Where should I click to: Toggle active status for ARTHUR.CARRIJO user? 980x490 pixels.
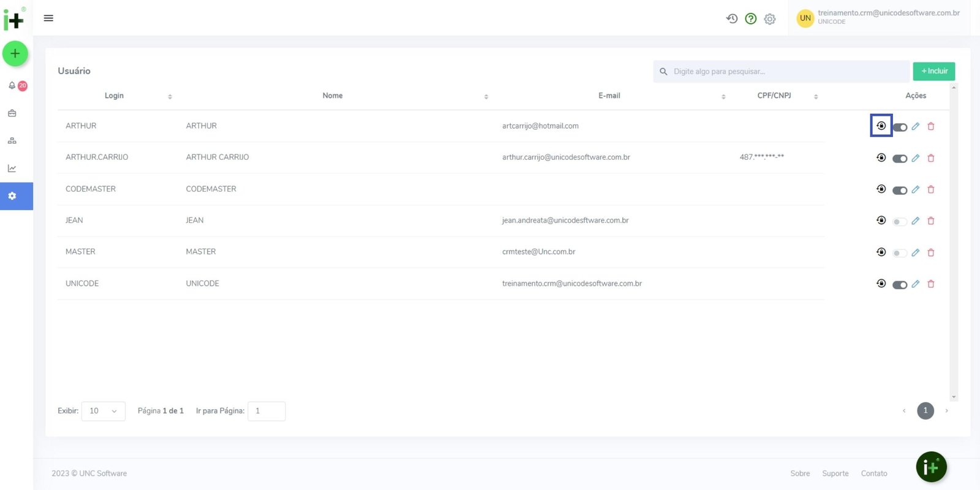[x=899, y=159]
